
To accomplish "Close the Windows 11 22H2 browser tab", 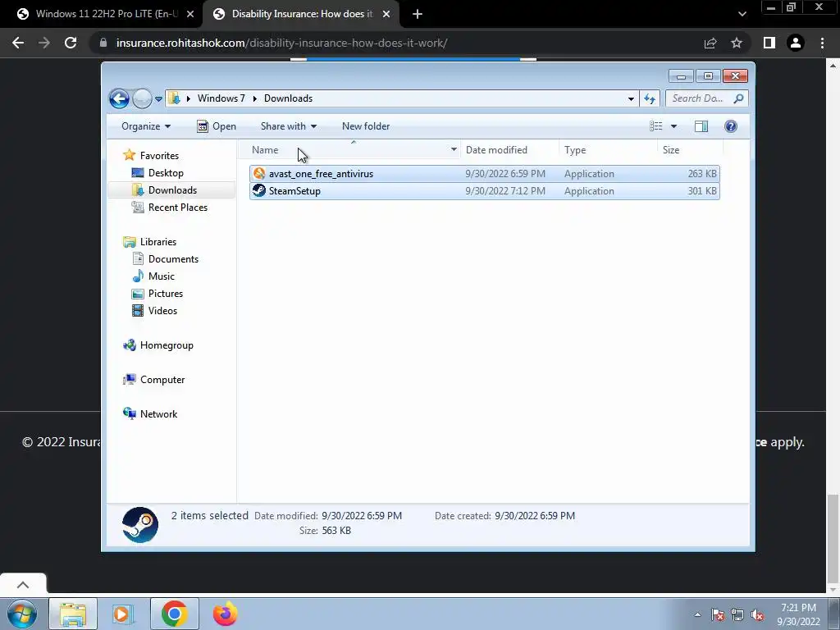I will [x=190, y=15].
